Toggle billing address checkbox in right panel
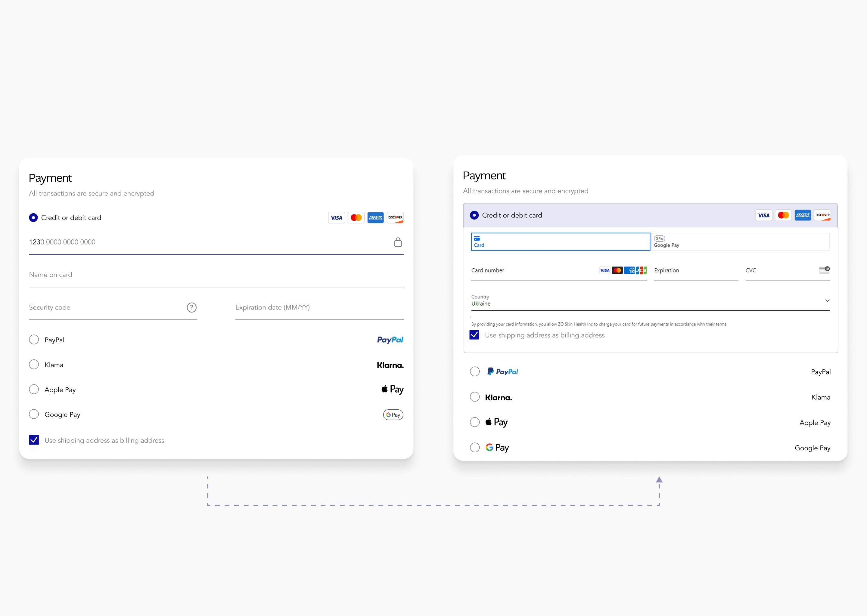This screenshot has width=867, height=616. pos(474,335)
